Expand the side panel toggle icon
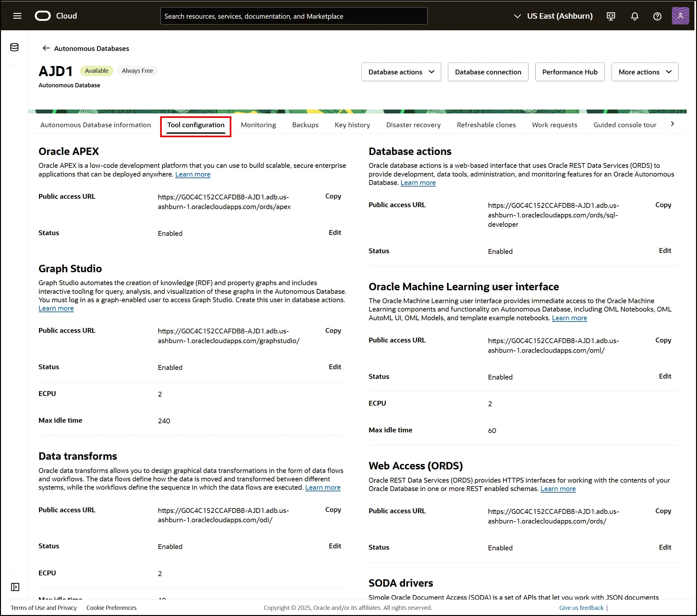The image size is (697, 616). [15, 587]
